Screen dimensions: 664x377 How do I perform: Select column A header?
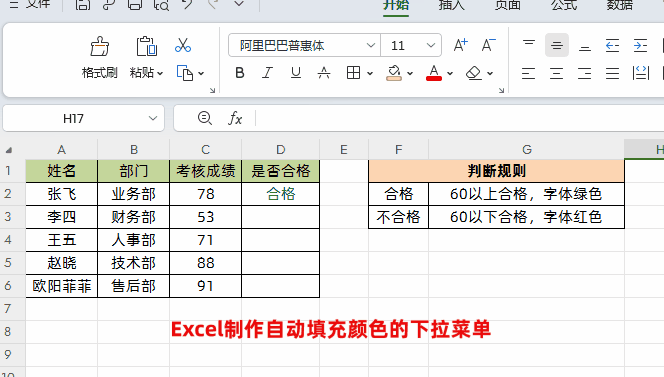[61, 150]
